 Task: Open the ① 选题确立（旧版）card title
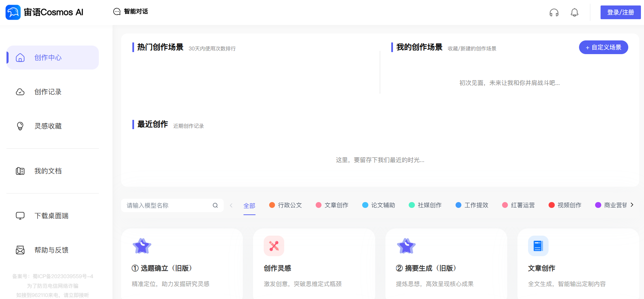click(x=162, y=268)
